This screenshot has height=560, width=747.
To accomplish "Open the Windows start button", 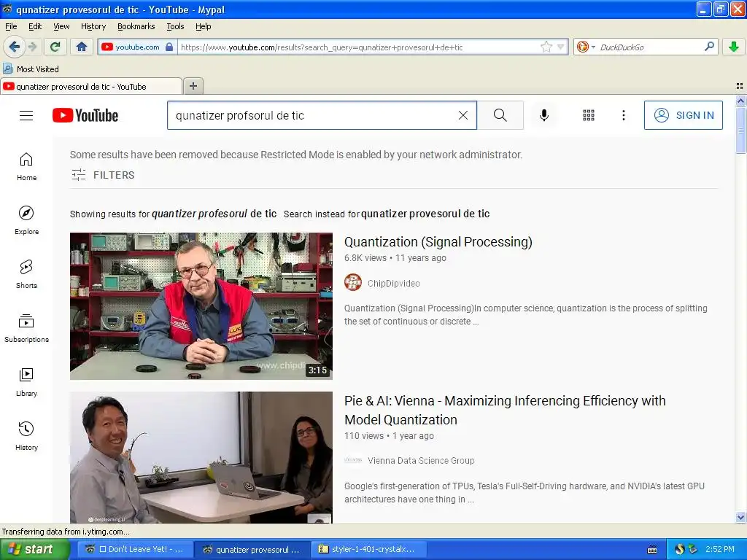I will pyautogui.click(x=34, y=549).
